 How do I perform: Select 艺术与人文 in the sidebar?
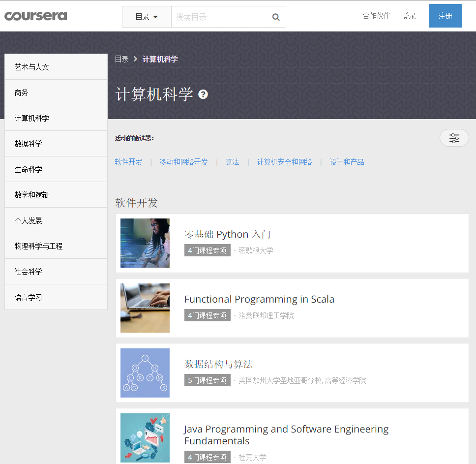[x=56, y=67]
